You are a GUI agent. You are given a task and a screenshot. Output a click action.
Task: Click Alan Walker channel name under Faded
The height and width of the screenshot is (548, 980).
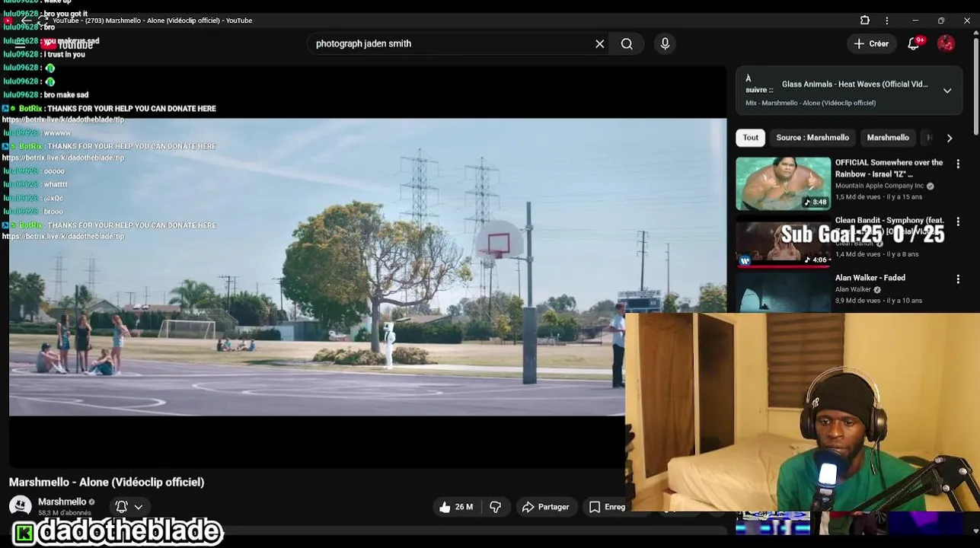(x=853, y=289)
